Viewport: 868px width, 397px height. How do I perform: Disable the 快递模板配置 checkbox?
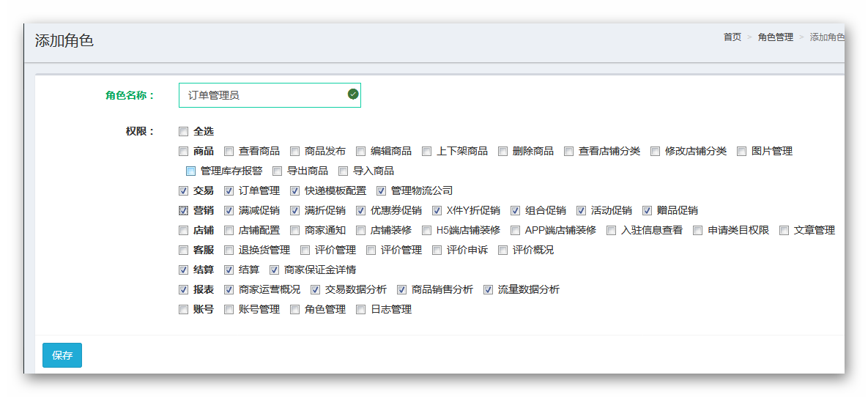point(294,190)
